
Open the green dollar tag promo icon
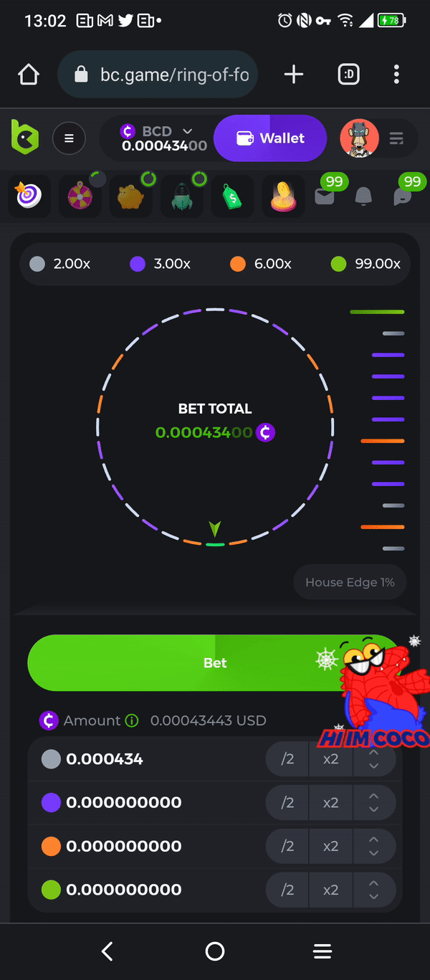point(233,196)
